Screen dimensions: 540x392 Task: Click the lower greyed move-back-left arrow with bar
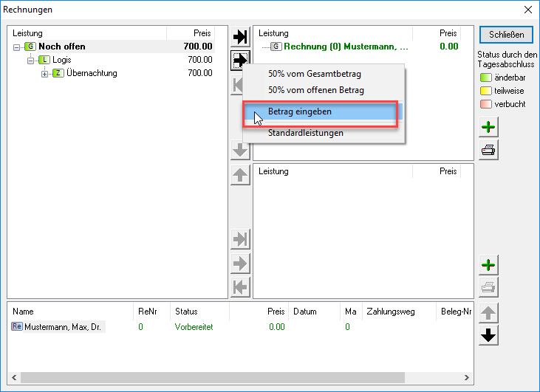[x=240, y=287]
